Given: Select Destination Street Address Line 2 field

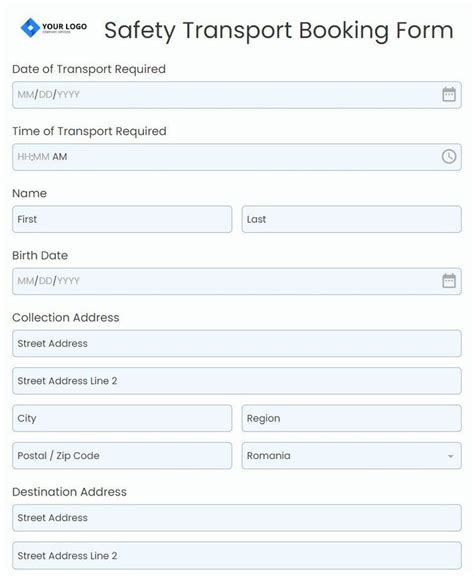Looking at the screenshot, I should point(237,555).
